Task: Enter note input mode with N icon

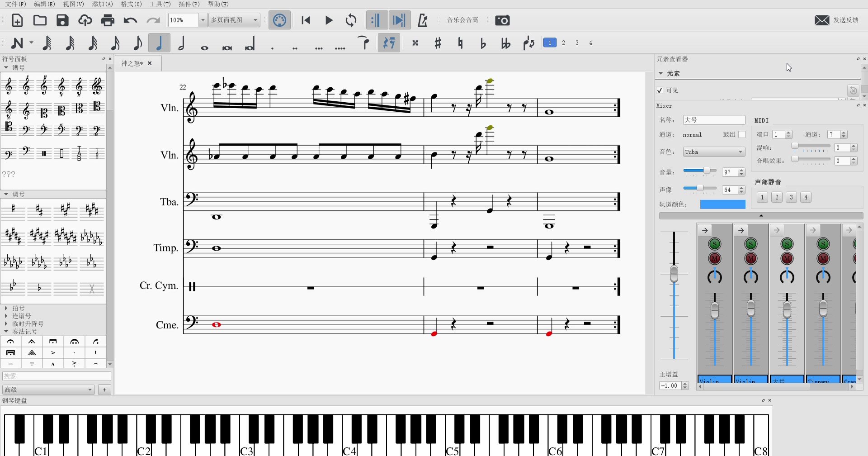Action: pos(17,43)
